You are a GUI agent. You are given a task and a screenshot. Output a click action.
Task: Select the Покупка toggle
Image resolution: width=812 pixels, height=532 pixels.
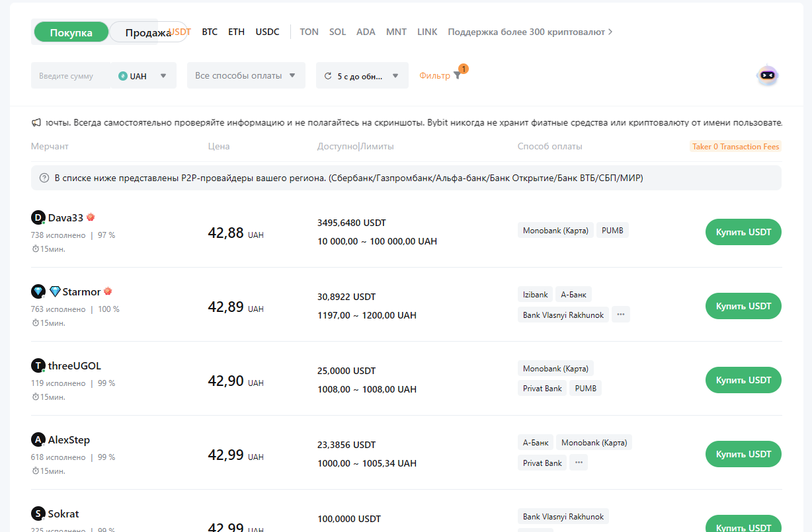click(x=71, y=31)
